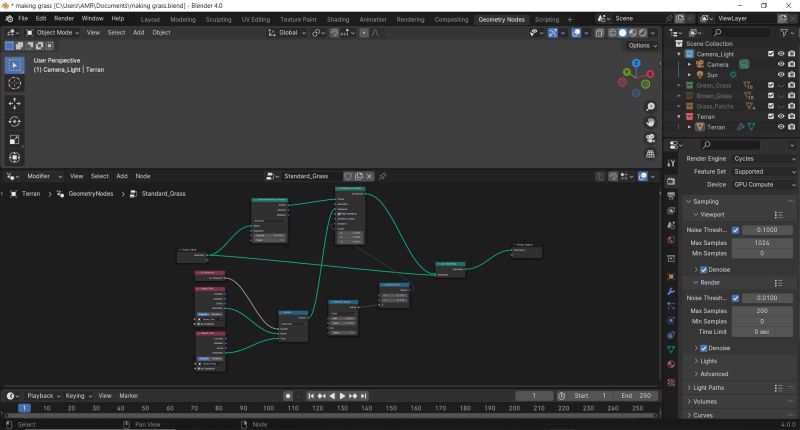Uncheck Render Denoise option
The width and height of the screenshot is (800, 430).
click(x=704, y=348)
